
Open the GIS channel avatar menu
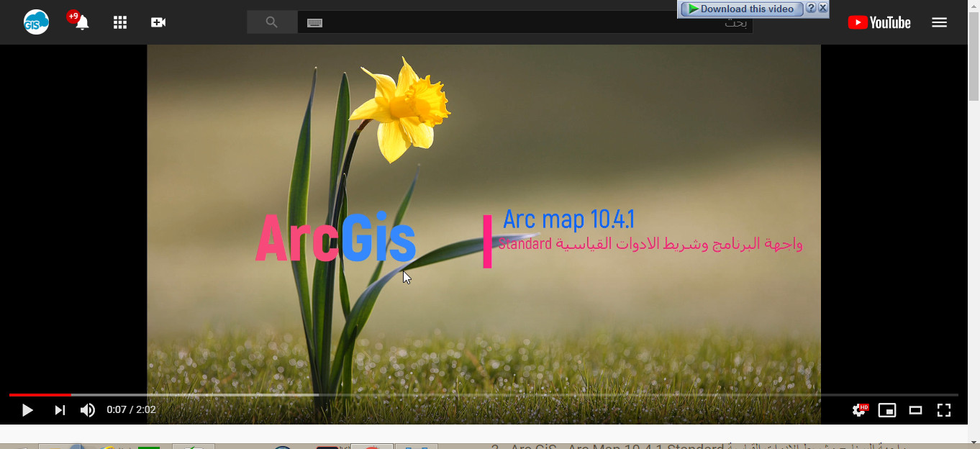pos(36,22)
